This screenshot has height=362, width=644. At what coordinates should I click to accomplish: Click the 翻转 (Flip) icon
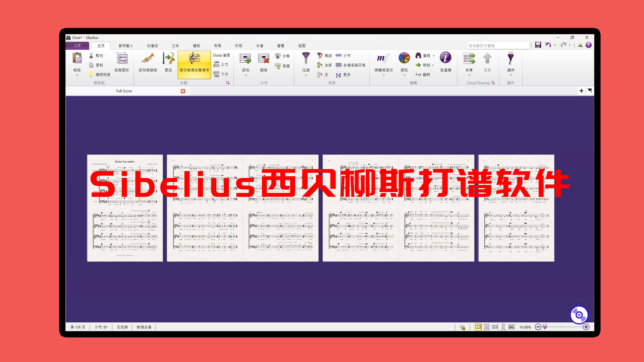pos(418,74)
